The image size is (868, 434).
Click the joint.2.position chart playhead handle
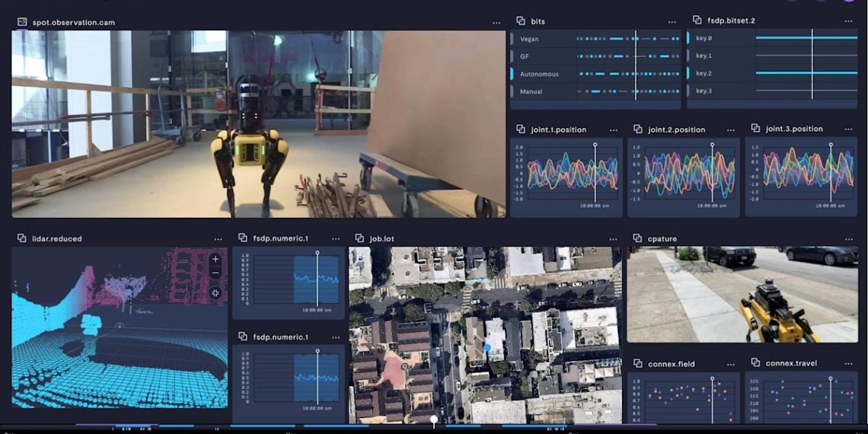[713, 145]
